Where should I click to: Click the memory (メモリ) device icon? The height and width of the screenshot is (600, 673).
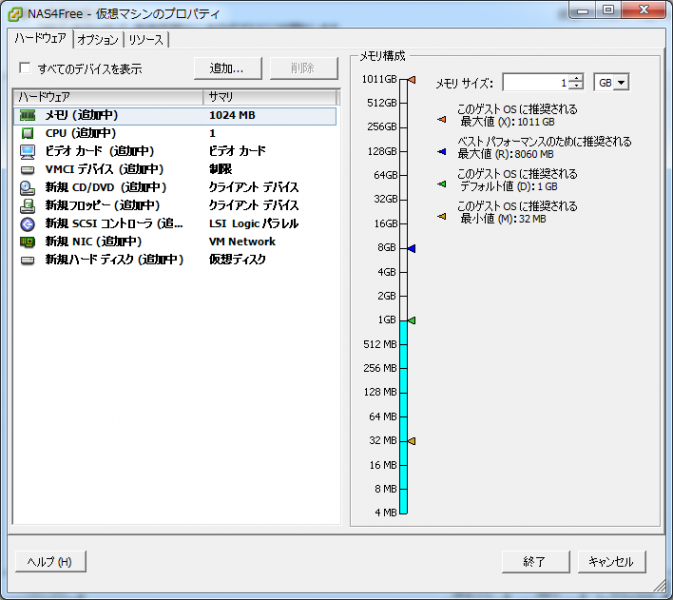pos(27,116)
